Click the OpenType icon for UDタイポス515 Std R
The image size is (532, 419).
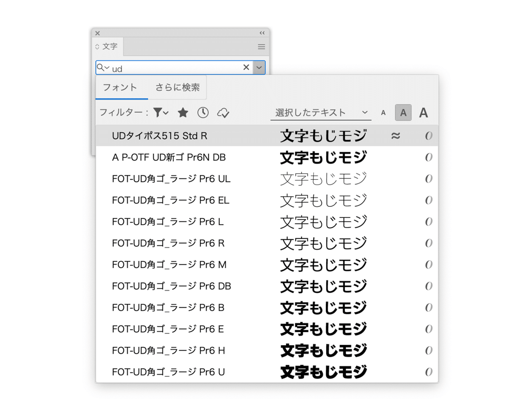(x=429, y=136)
